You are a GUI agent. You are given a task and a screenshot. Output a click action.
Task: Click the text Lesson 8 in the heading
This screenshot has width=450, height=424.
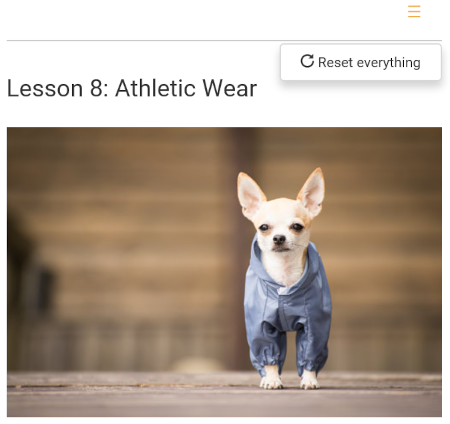tap(57, 88)
